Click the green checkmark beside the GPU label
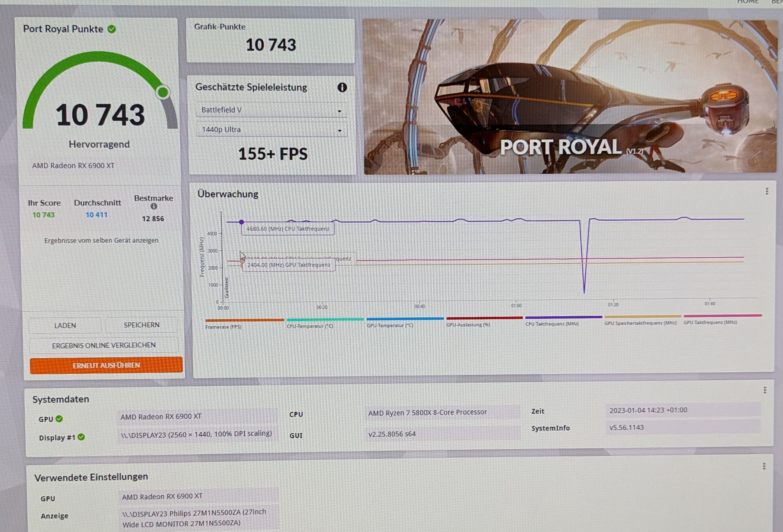 tap(59, 419)
